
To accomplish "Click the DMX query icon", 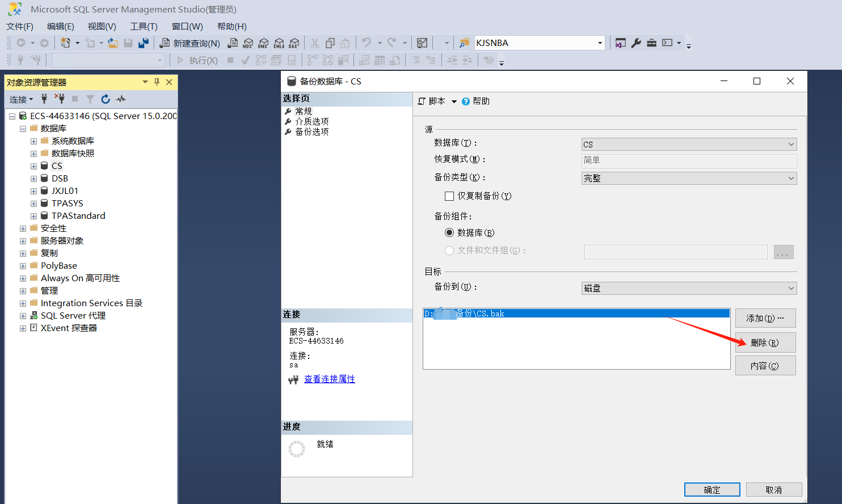I will click(263, 43).
